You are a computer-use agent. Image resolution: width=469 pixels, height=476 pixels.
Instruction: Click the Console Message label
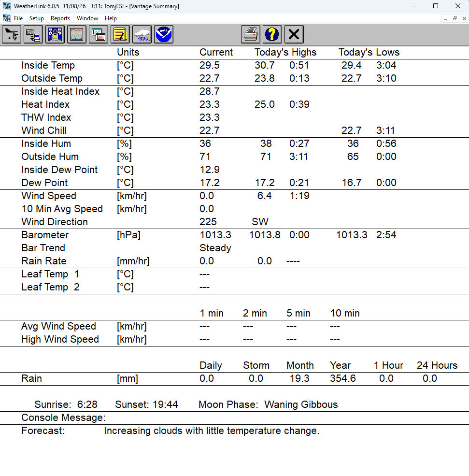63,418
